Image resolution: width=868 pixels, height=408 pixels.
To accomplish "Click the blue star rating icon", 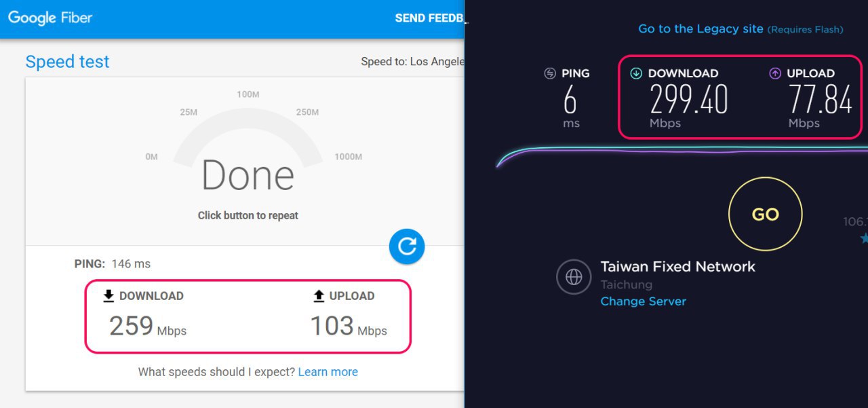I will [865, 238].
